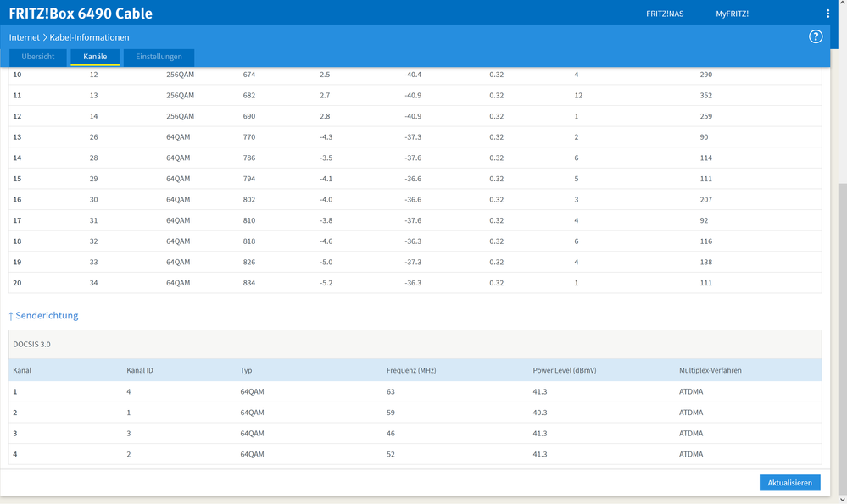
Task: Switch to the Übersicht tab
Action: [x=38, y=57]
